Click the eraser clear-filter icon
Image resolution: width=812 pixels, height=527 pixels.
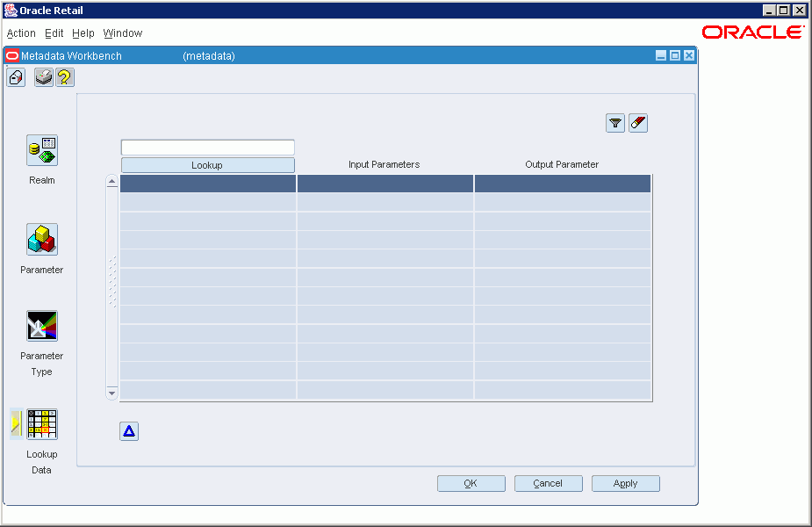pos(638,123)
